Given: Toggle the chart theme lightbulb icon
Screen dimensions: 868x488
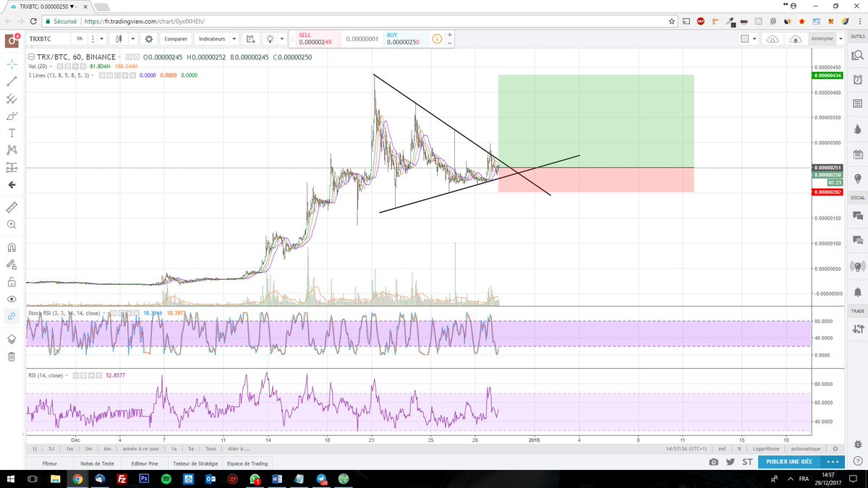Looking at the screenshot, I should point(271,38).
